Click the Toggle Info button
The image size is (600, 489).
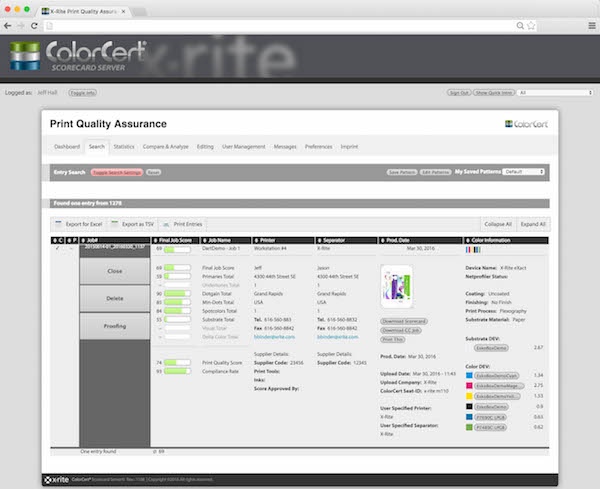pos(83,93)
